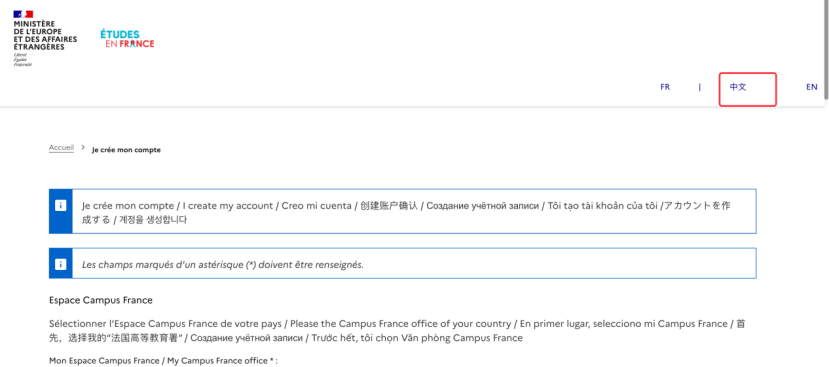Click the Sélectionner l'Espace Campus France instructions
829x367 pixels.
pos(397,331)
